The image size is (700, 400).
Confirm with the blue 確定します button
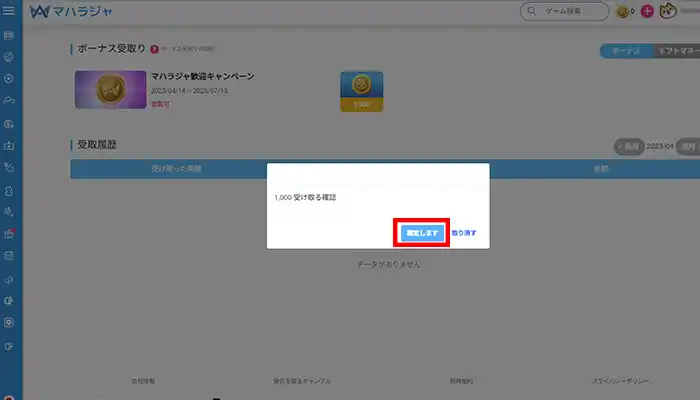coord(420,232)
